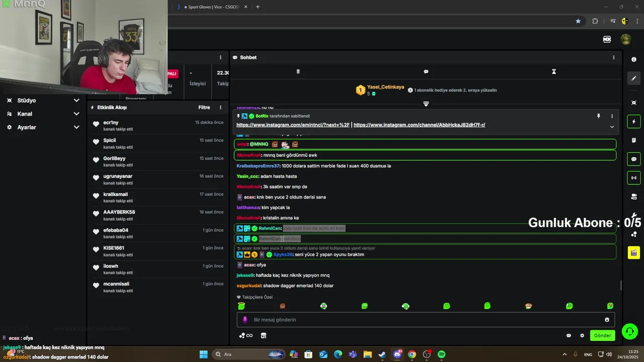Click username KralbabaproEmre37 in chat

[258, 166]
